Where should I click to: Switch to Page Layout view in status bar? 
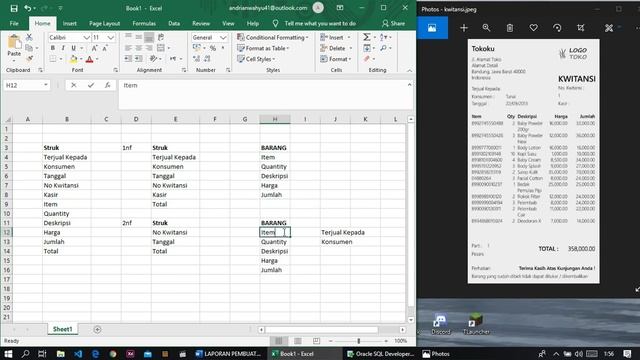(x=298, y=341)
